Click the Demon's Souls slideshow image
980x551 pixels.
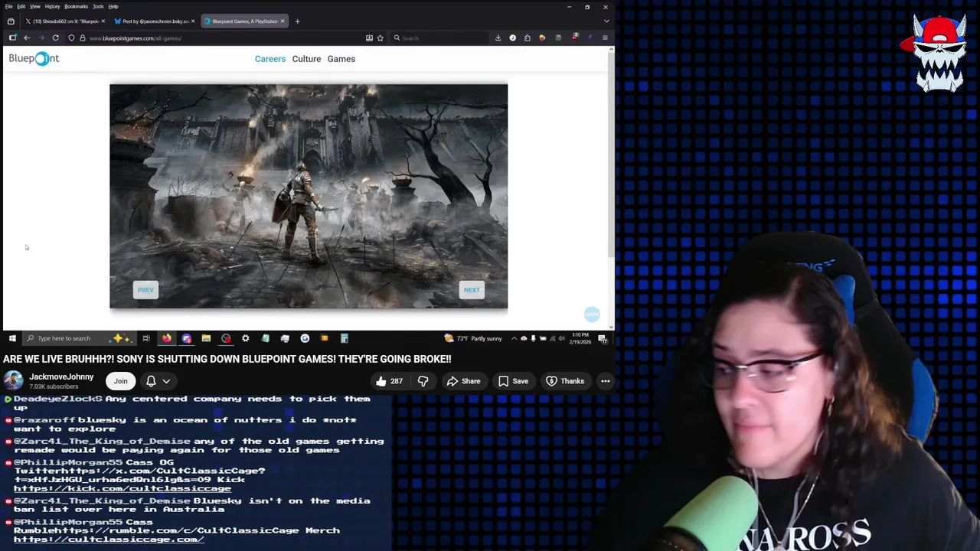coord(309,196)
